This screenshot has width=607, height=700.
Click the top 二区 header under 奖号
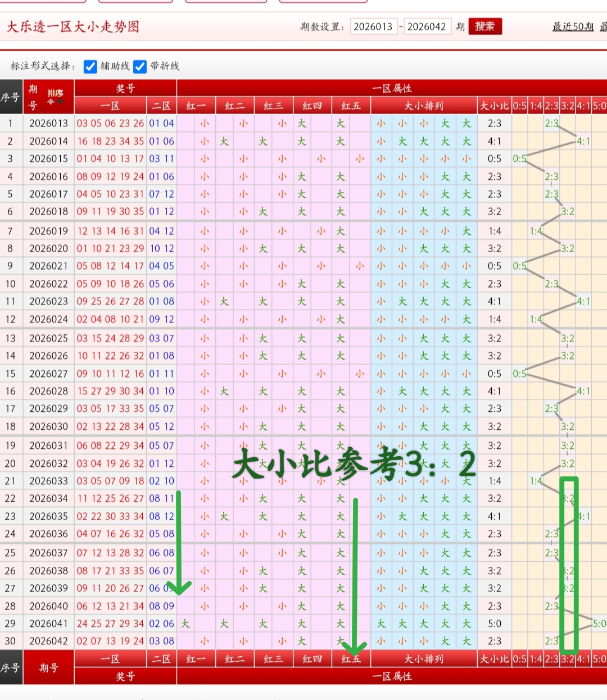pyautogui.click(x=161, y=106)
